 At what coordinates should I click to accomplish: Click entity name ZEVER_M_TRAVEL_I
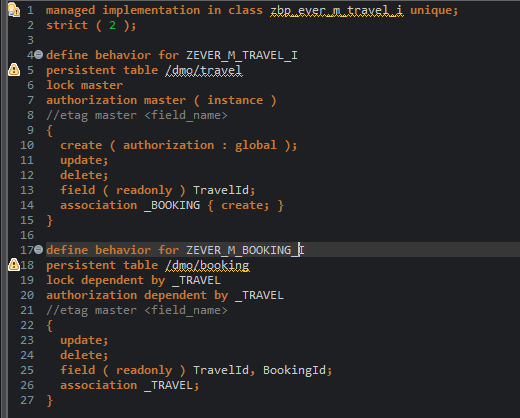point(242,55)
